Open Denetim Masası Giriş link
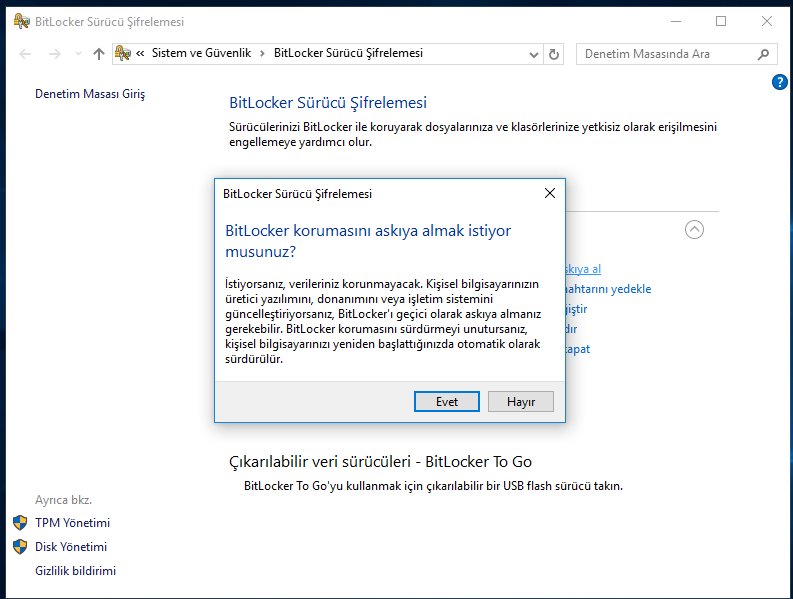The width and height of the screenshot is (793, 599). pos(90,94)
